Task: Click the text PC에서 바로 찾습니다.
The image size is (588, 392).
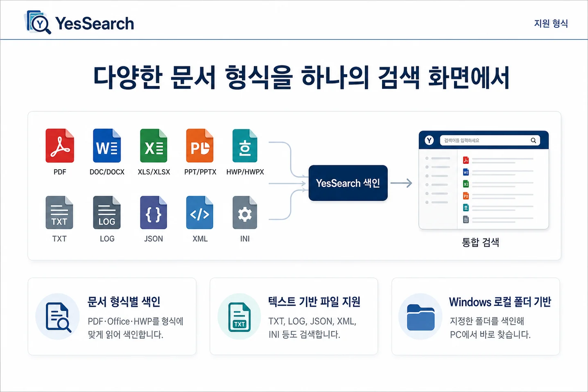Action: pos(490,335)
